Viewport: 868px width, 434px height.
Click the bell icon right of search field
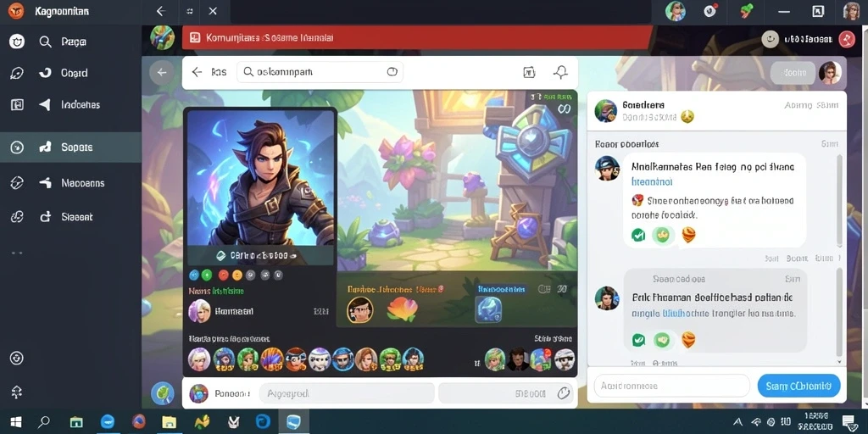(x=561, y=72)
